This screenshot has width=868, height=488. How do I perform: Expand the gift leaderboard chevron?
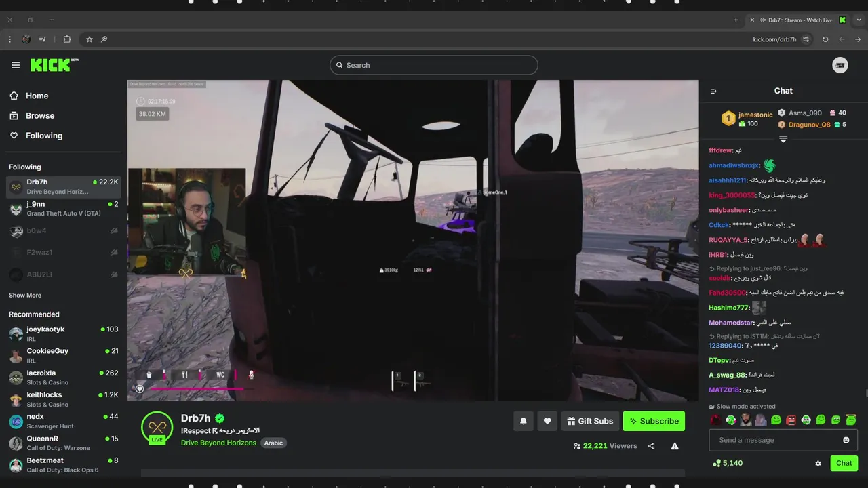tap(783, 139)
